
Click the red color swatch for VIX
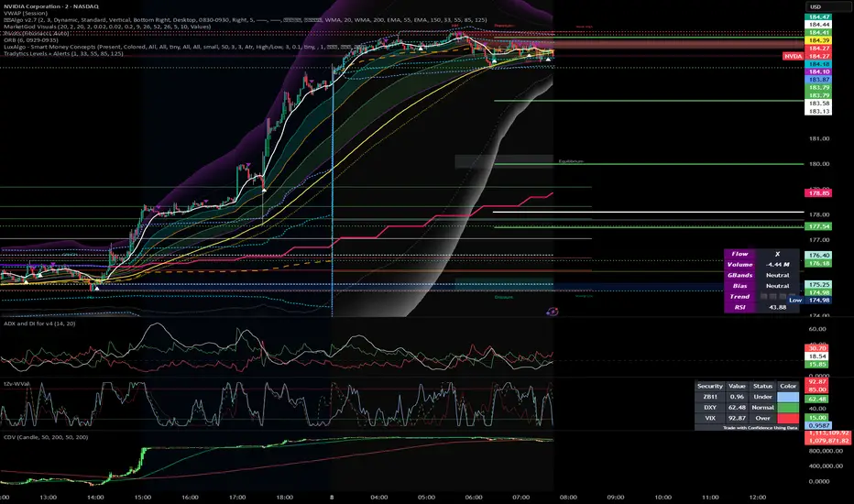point(787,418)
